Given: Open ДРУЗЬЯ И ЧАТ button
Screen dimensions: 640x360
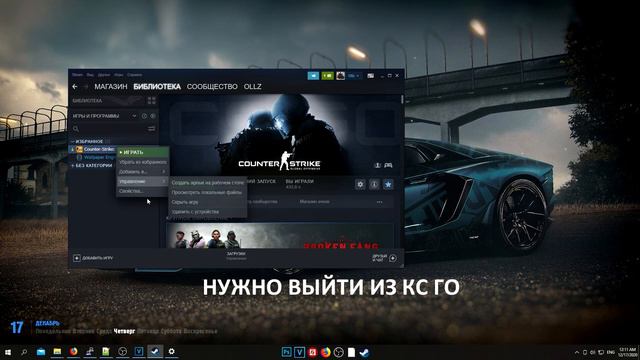Looking at the screenshot, I should 384,258.
